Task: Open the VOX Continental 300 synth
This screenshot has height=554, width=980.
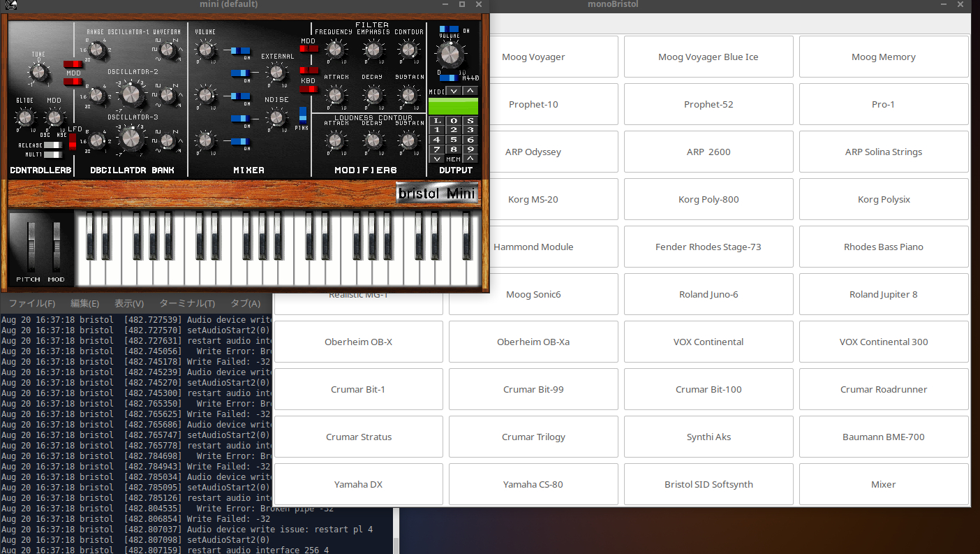Action: (x=884, y=342)
